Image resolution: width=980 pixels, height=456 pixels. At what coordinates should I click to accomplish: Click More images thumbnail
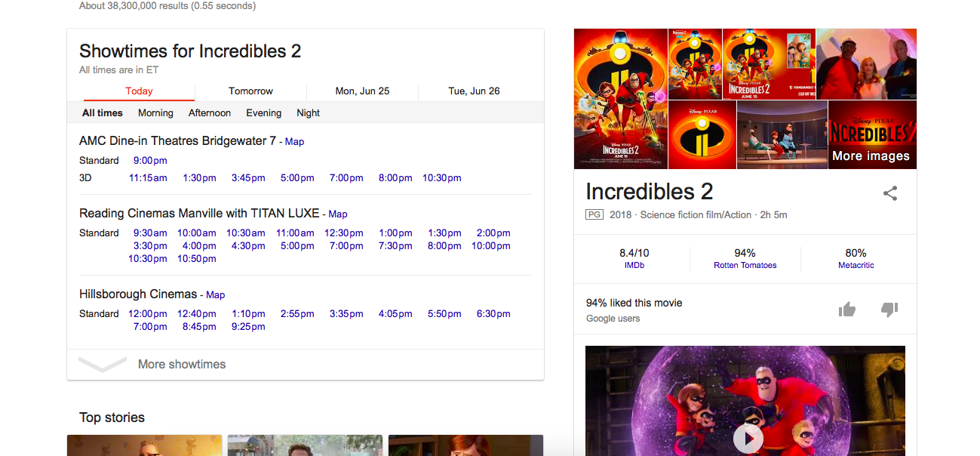(x=871, y=135)
